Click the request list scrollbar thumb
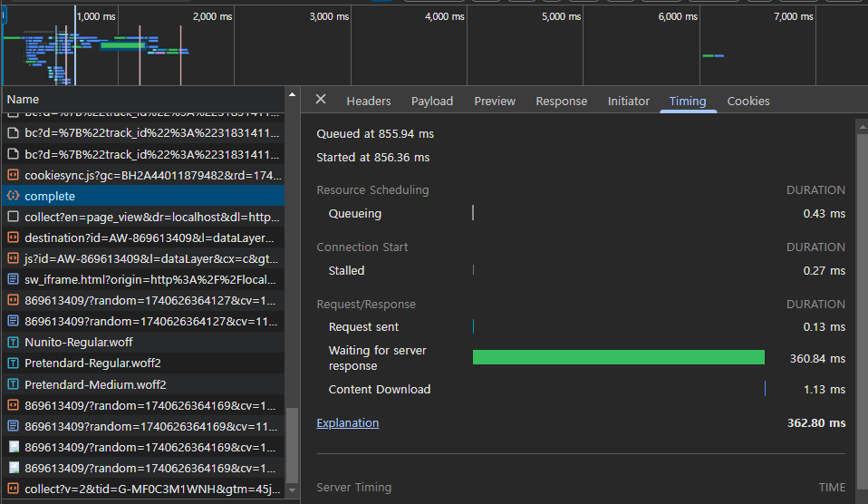The width and height of the screenshot is (868, 504). click(x=293, y=445)
